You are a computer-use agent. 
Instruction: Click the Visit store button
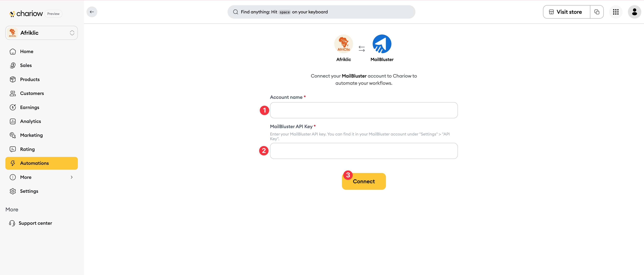pyautogui.click(x=567, y=12)
